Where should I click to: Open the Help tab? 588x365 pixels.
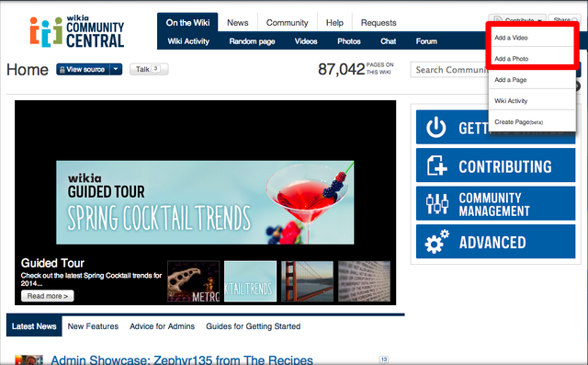(334, 22)
